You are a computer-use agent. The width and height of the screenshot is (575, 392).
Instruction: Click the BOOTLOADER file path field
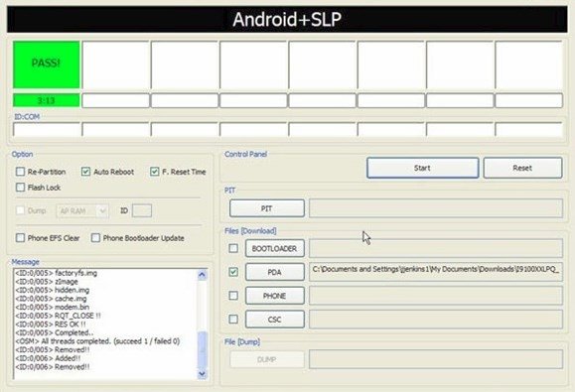coord(436,248)
